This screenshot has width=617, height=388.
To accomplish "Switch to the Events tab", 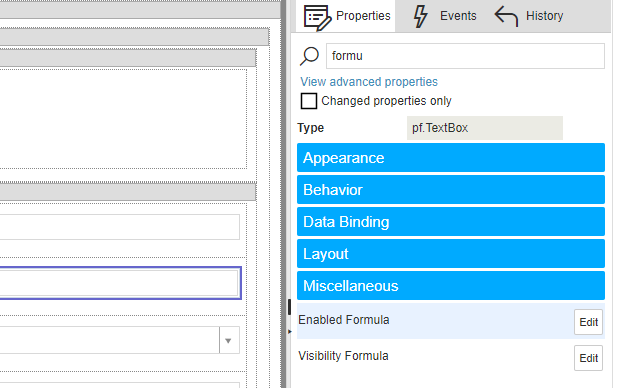I will coord(445,16).
